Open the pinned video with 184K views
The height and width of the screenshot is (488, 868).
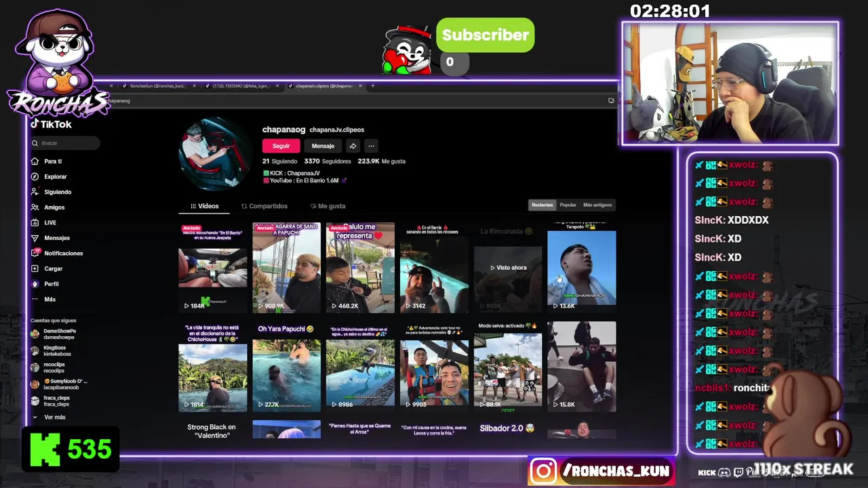213,267
